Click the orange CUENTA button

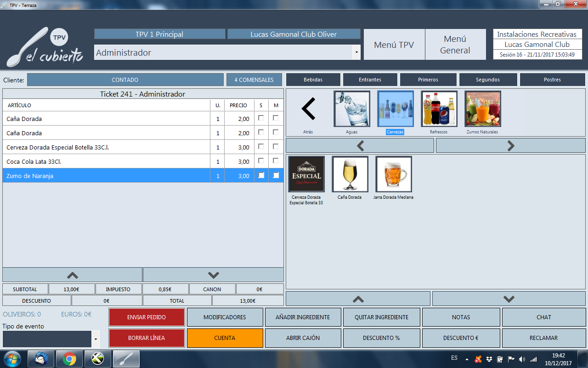pos(225,338)
